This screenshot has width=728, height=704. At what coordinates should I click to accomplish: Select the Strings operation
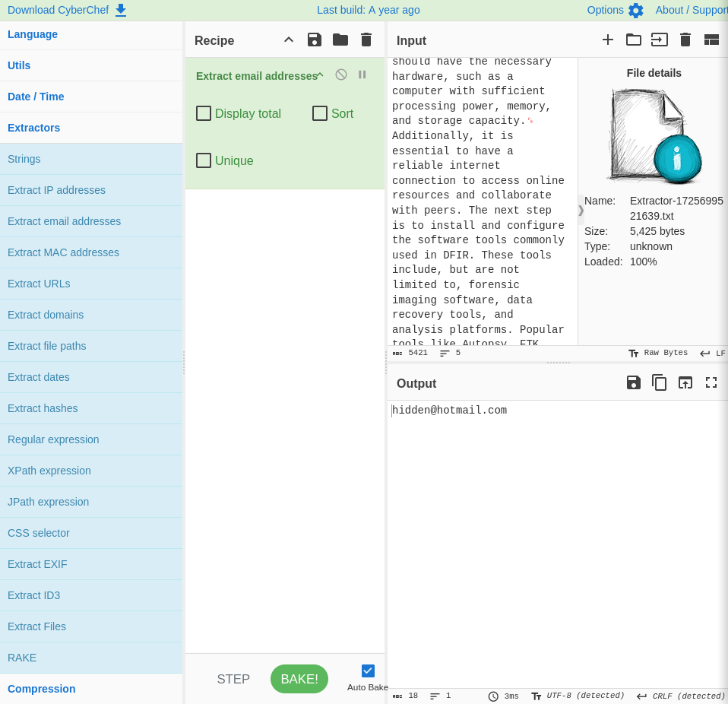[91, 159]
